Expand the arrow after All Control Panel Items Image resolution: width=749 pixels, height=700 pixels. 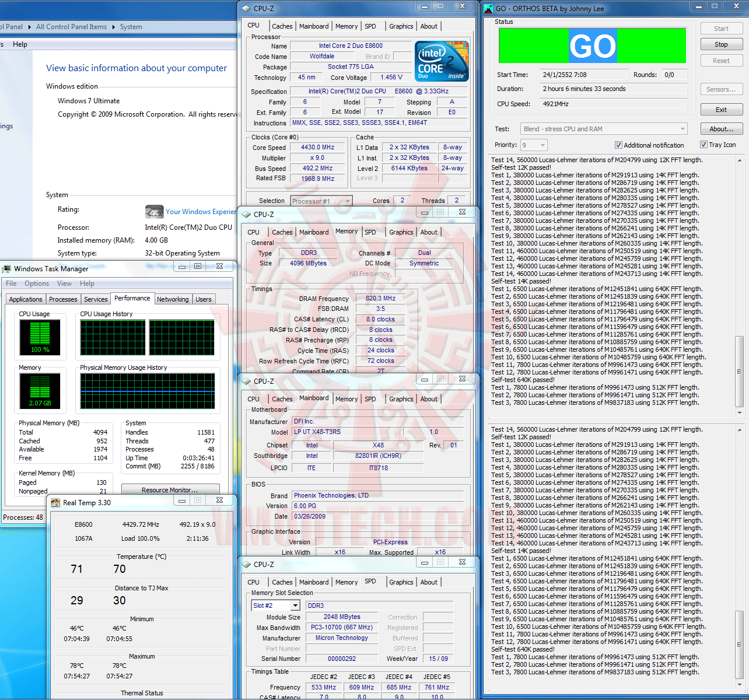[114, 27]
